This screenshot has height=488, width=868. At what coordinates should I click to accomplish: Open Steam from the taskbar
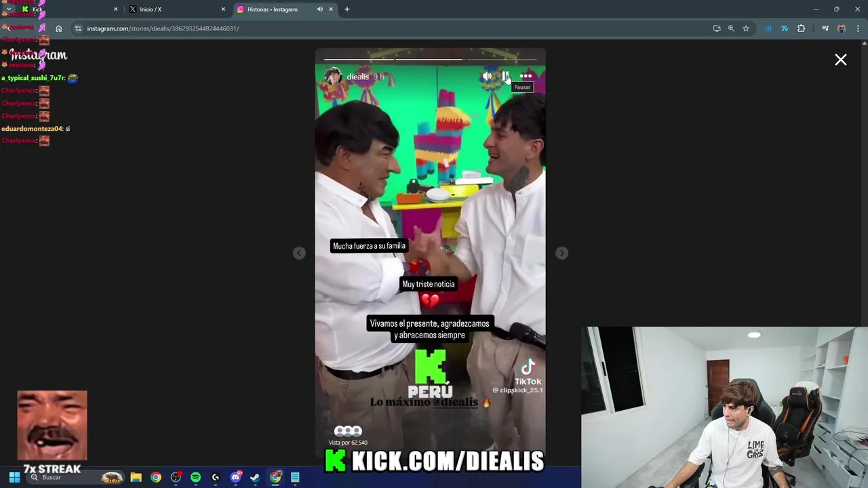point(255,477)
